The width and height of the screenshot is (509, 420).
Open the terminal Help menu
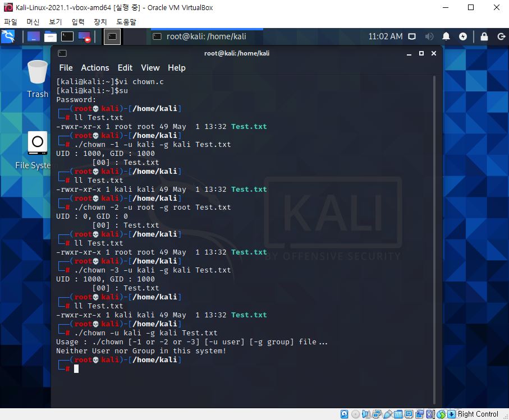[177, 68]
